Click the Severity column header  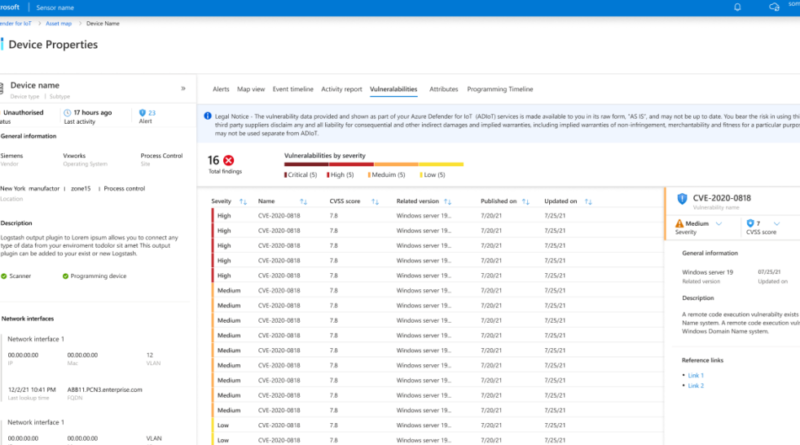tap(221, 201)
